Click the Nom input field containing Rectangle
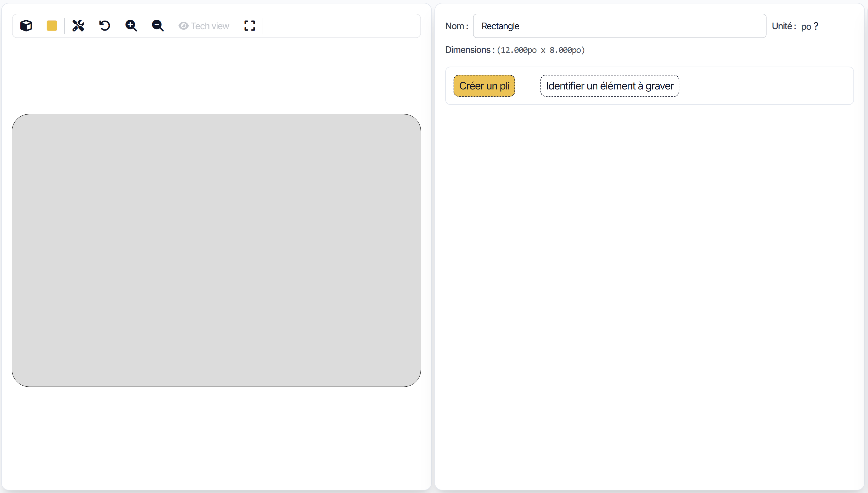868x493 pixels. (x=620, y=26)
